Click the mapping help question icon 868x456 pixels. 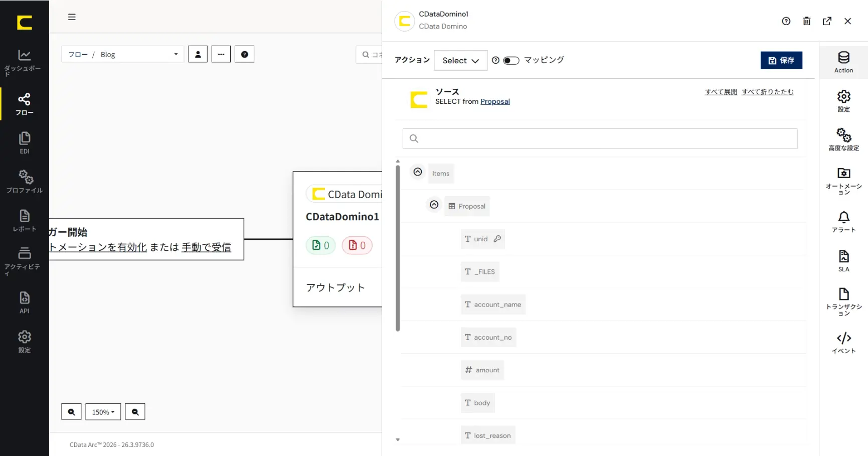tap(495, 60)
